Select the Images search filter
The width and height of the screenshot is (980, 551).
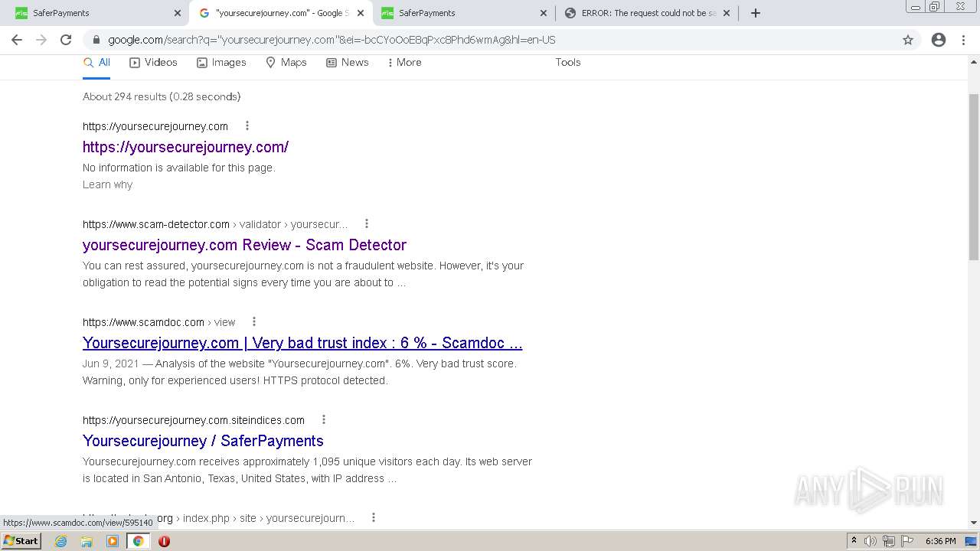pos(221,63)
